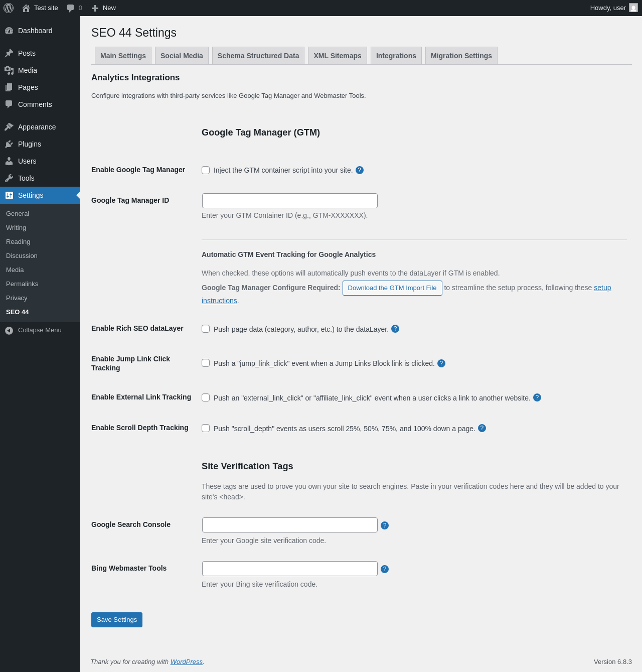Switch to the XML Sitemaps tab

point(338,56)
